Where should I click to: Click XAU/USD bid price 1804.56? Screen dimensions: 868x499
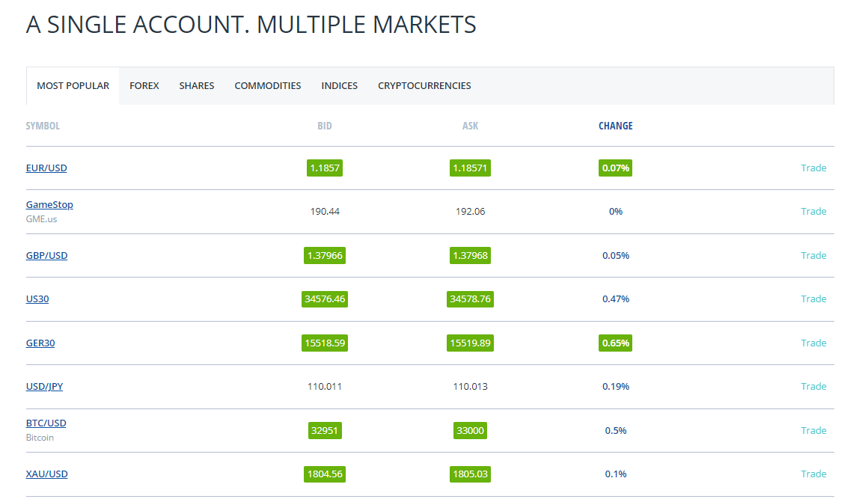325,474
